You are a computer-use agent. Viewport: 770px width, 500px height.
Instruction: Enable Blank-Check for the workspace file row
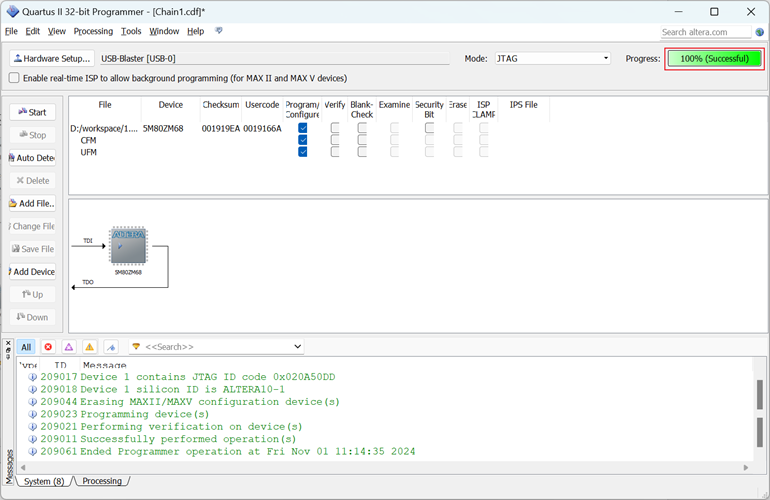pyautogui.click(x=362, y=128)
